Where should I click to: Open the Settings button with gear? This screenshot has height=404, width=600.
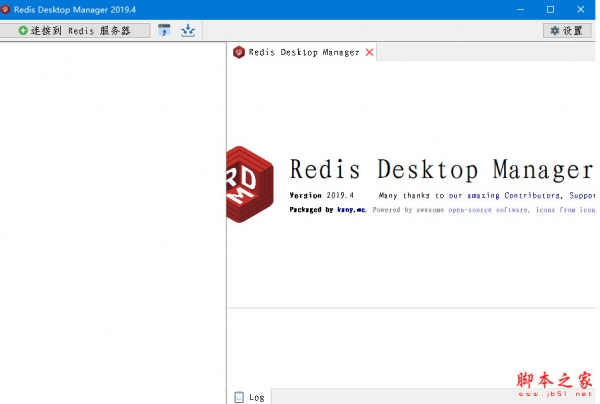coord(567,31)
